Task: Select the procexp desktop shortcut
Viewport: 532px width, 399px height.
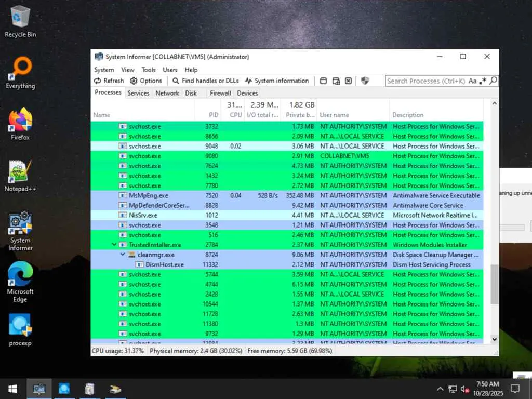Action: click(x=20, y=330)
